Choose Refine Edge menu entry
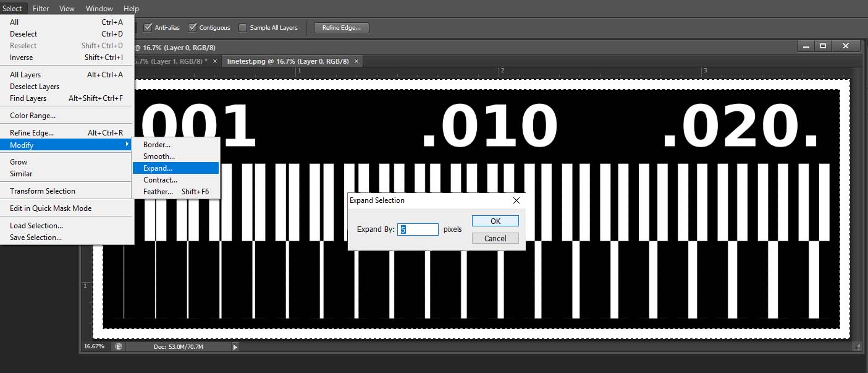This screenshot has width=868, height=373. (67, 133)
